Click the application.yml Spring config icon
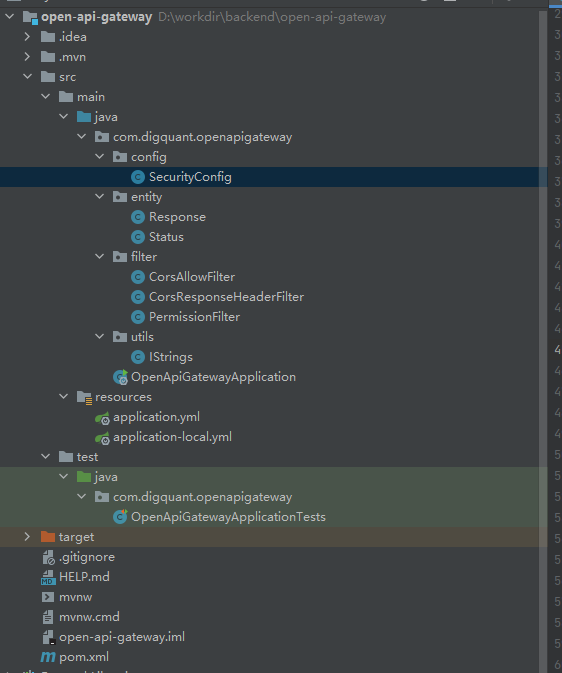The height and width of the screenshot is (673, 562). [102, 418]
